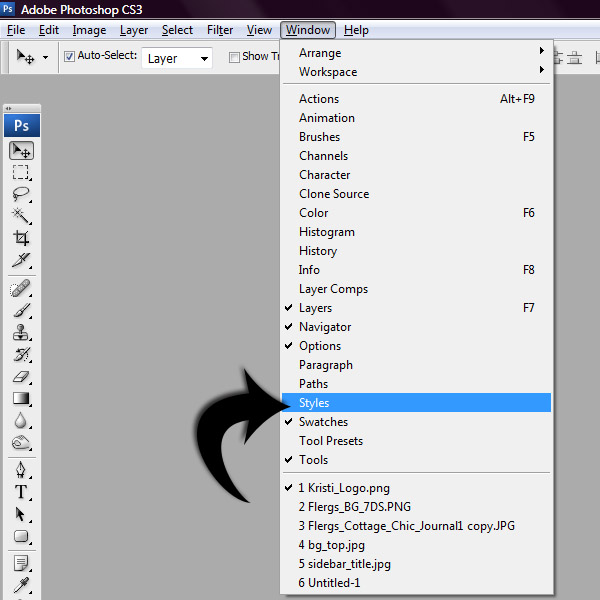Expand the Arrange submenu
The width and height of the screenshot is (600, 600).
416,53
